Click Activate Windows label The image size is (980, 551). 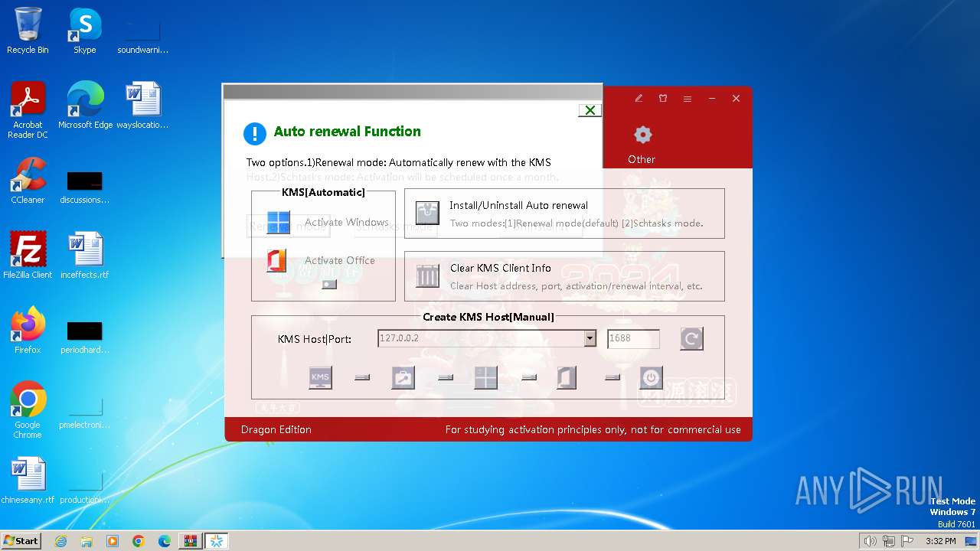(x=347, y=222)
